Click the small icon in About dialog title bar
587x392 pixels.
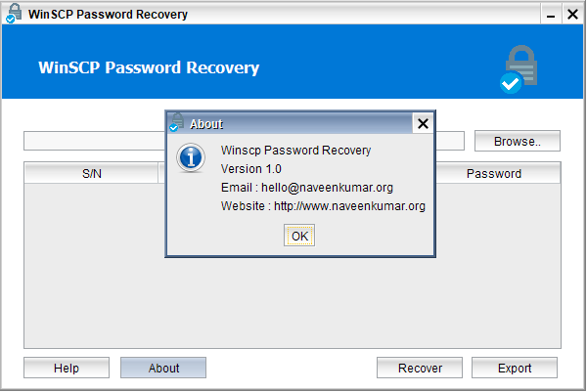177,123
